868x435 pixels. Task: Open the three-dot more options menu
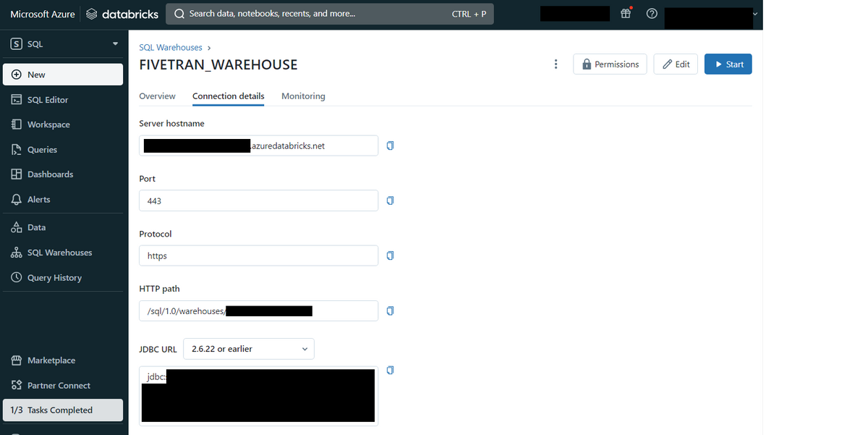pyautogui.click(x=556, y=64)
